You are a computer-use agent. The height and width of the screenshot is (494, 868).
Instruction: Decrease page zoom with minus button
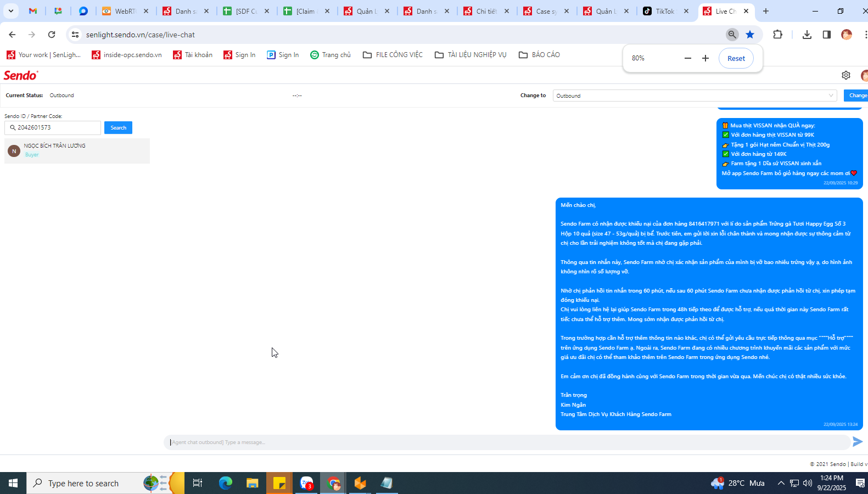(688, 58)
